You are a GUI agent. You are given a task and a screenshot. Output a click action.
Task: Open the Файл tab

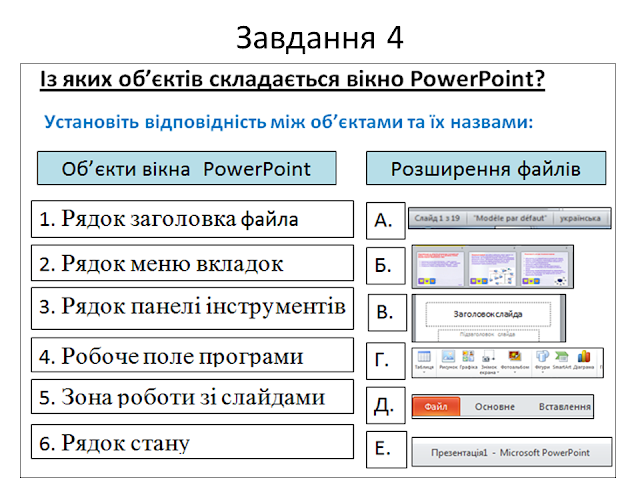pyautogui.click(x=436, y=407)
